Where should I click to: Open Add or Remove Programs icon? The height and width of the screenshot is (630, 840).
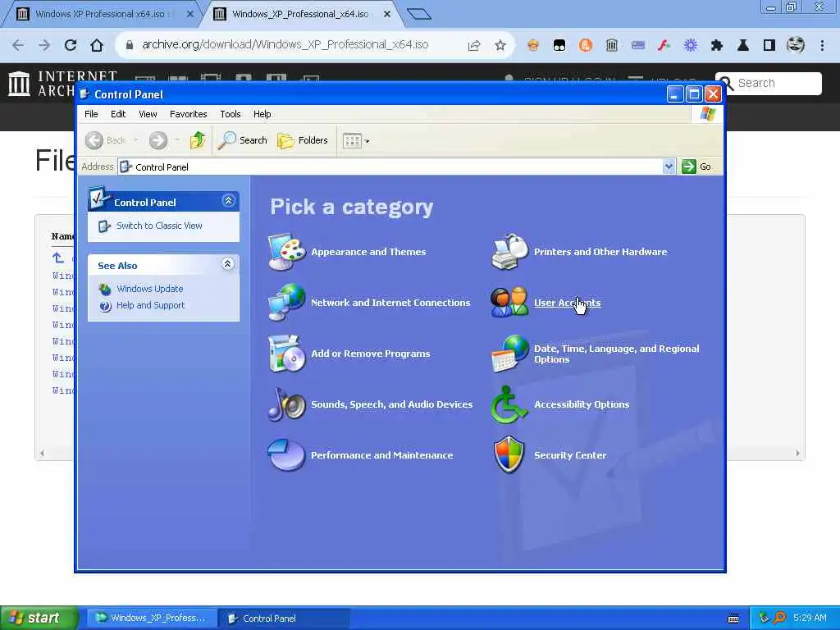tap(286, 353)
